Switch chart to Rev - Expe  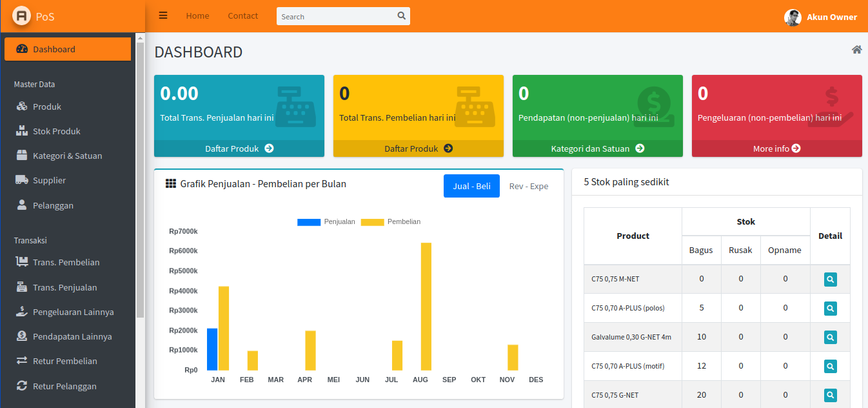click(529, 186)
